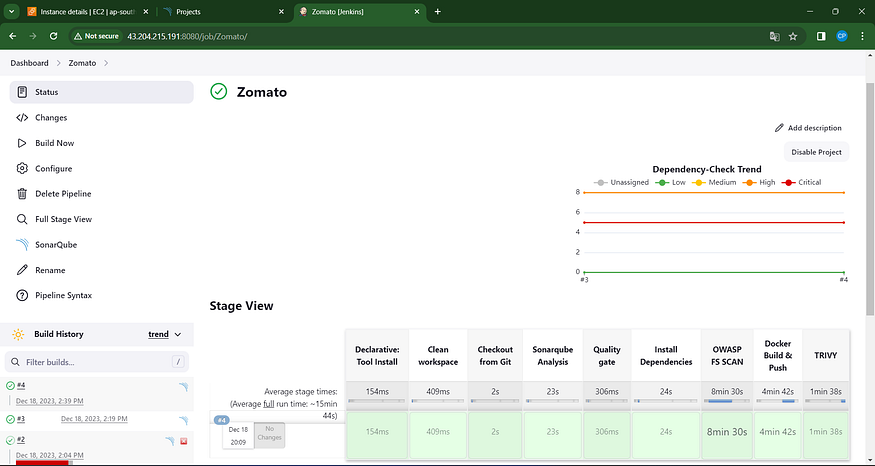The height and width of the screenshot is (466, 875).
Task: Click the red progress bar under build #2
Action: click(x=42, y=463)
